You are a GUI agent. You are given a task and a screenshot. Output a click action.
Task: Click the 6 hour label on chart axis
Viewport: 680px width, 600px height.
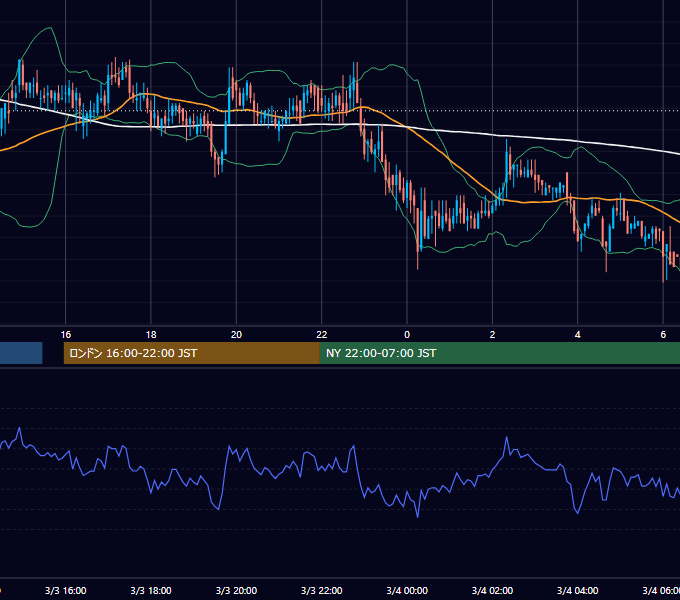coord(663,335)
